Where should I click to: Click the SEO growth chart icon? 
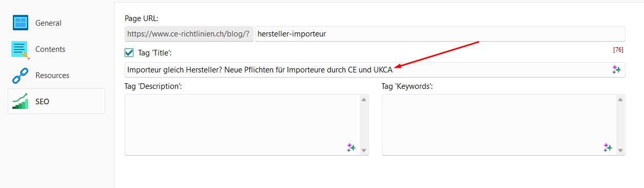tap(21, 102)
